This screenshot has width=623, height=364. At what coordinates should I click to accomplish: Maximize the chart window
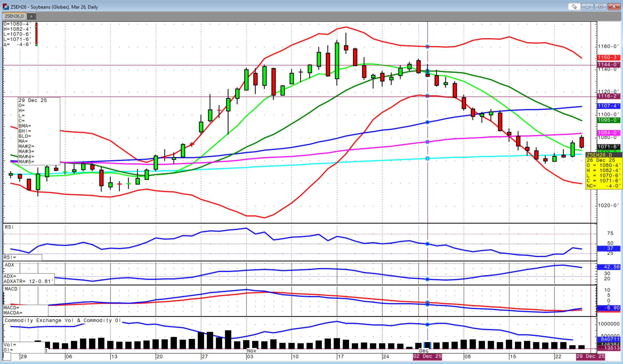(x=600, y=7)
